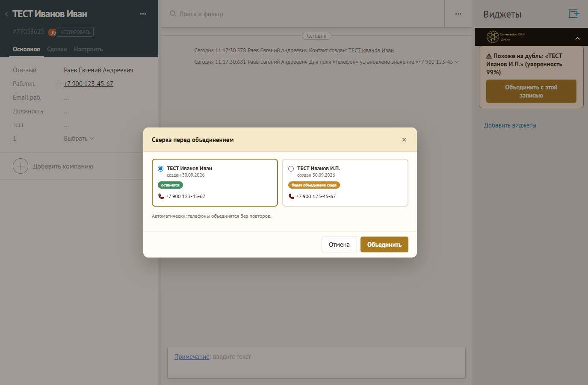The width and height of the screenshot is (588, 385).
Task: Click the #ТЕГИРОВАТЬ tag button
Action: click(76, 32)
